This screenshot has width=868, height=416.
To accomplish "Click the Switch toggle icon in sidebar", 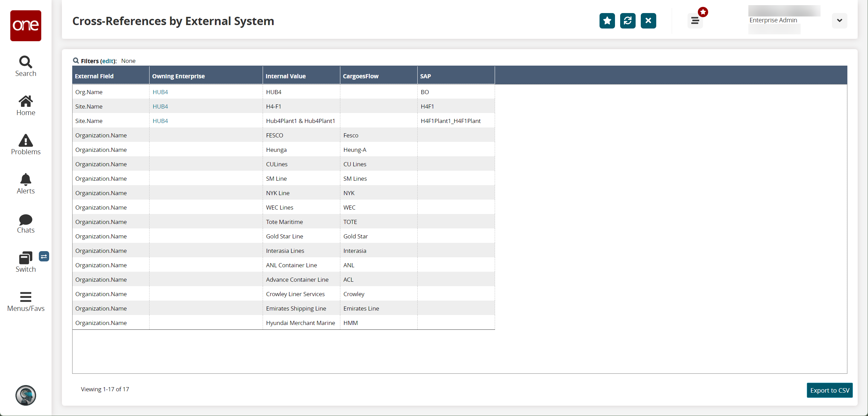I will 44,256.
